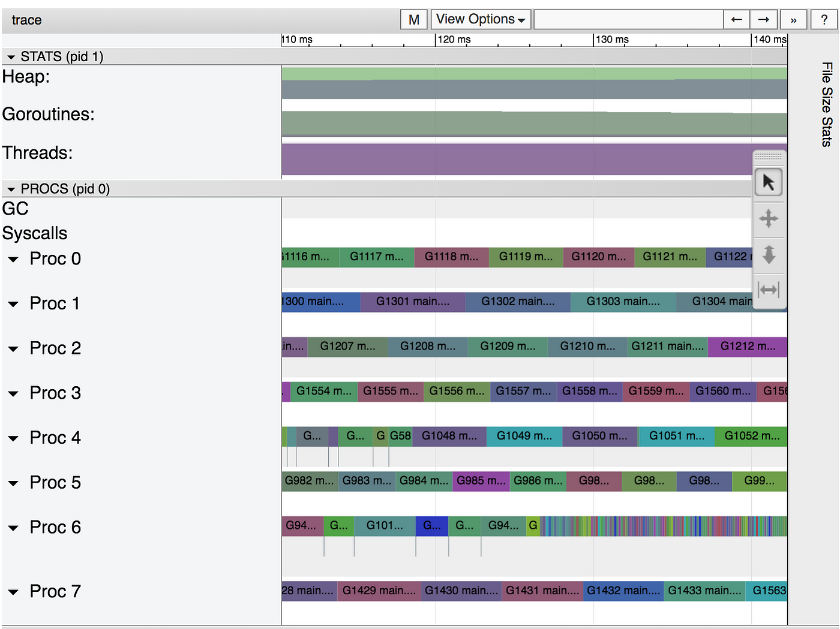
Task: Click the GC row label
Action: [x=16, y=209]
